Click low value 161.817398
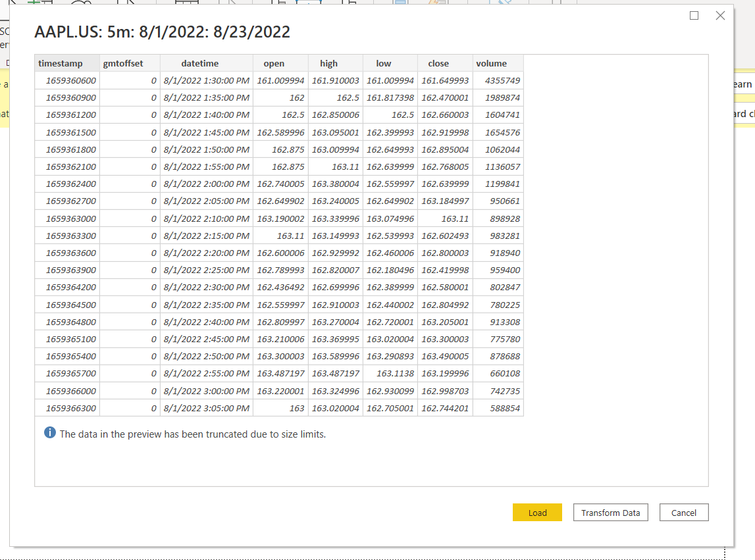Image resolution: width=755 pixels, height=560 pixels. click(390, 98)
